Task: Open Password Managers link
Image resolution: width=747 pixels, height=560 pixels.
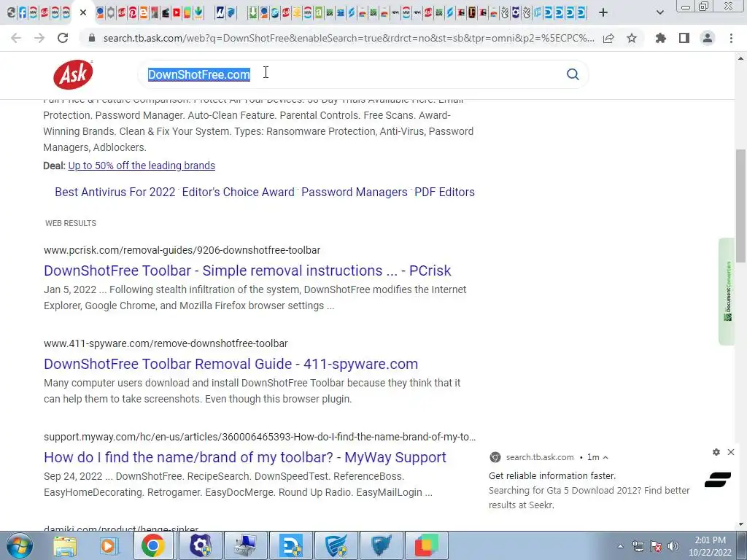Action: point(355,192)
